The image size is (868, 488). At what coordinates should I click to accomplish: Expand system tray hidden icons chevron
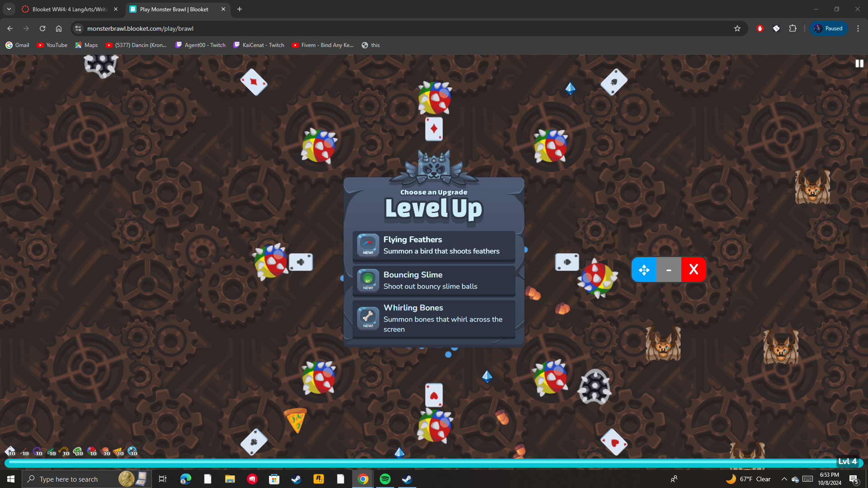pyautogui.click(x=784, y=479)
